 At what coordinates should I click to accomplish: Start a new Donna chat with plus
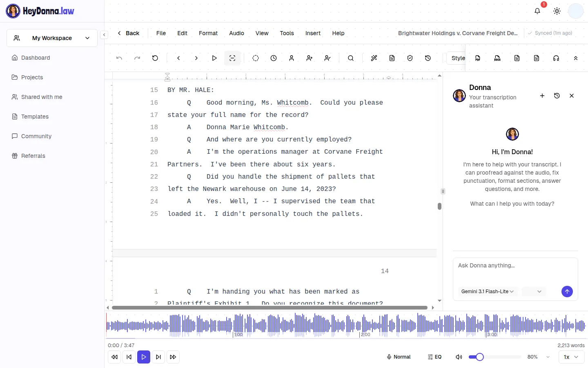pyautogui.click(x=542, y=96)
